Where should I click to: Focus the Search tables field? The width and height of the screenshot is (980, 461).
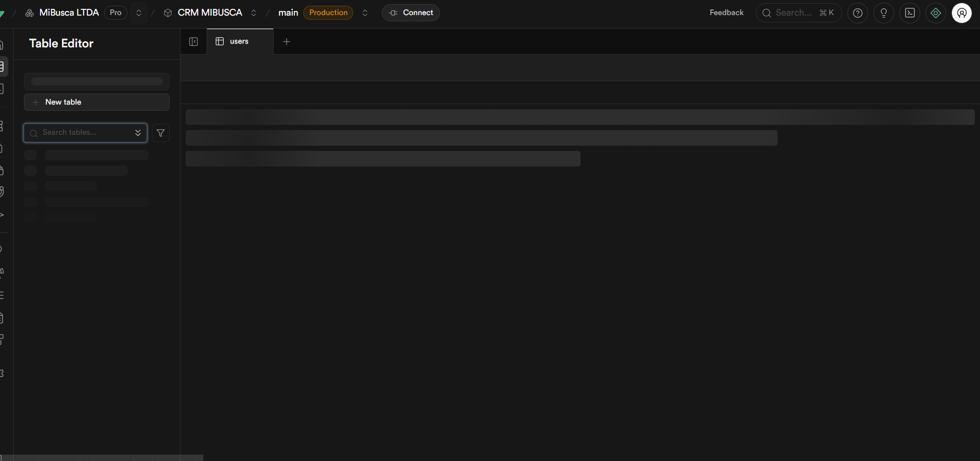[x=85, y=133]
